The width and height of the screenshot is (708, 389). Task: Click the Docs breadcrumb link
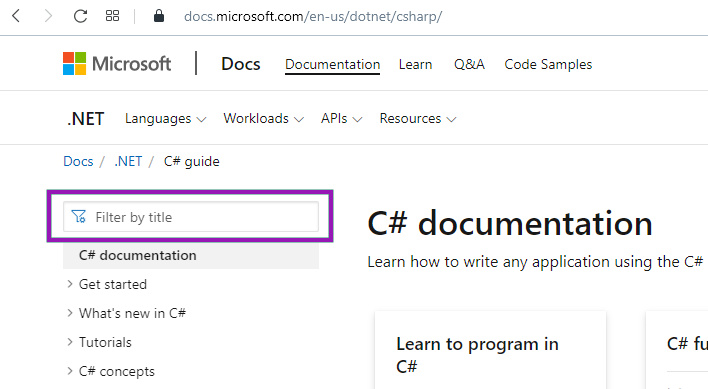click(x=78, y=162)
